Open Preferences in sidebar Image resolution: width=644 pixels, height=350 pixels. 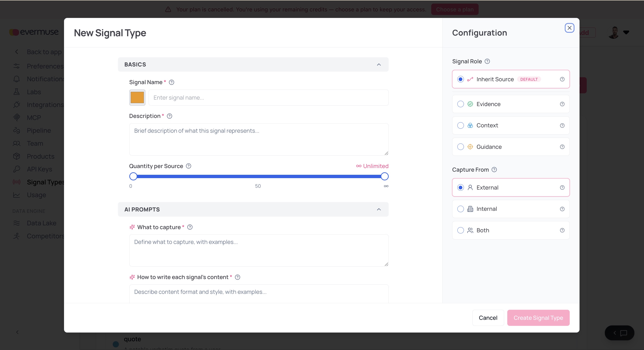click(39, 66)
